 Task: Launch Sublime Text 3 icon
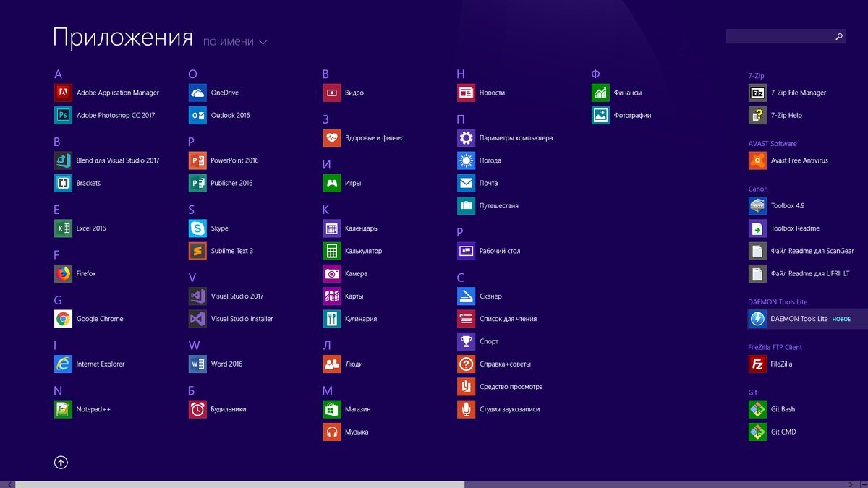pyautogui.click(x=198, y=251)
